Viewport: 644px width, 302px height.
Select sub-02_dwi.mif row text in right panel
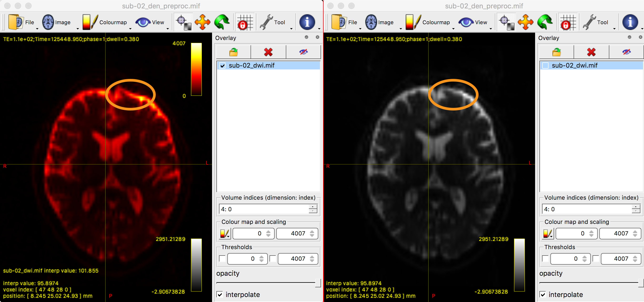[575, 66]
